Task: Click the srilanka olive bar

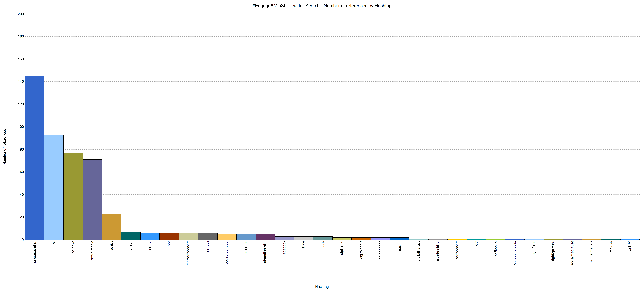Action: point(73,196)
